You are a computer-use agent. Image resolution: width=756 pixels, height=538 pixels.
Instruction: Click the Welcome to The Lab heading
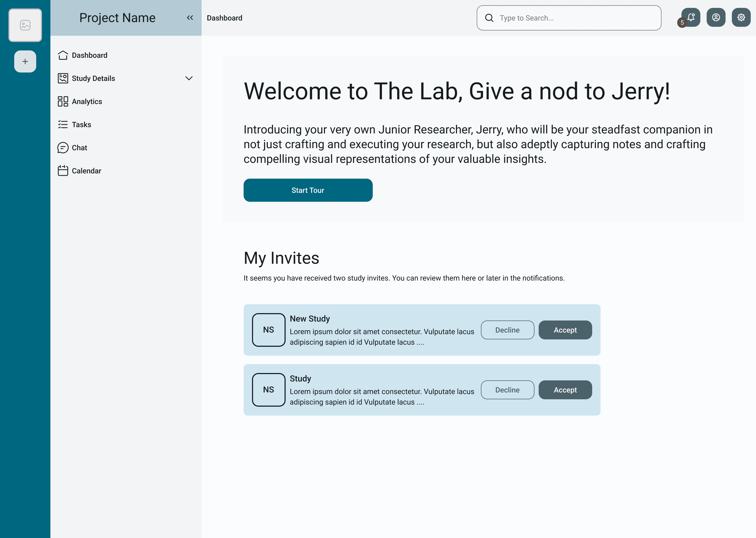pyautogui.click(x=457, y=91)
